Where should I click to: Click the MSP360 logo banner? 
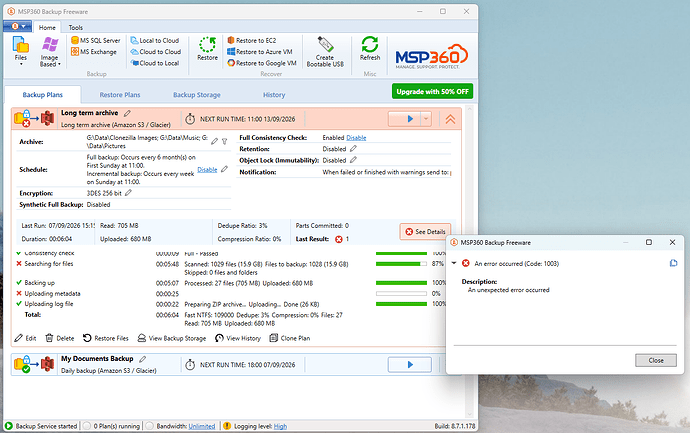(431, 56)
